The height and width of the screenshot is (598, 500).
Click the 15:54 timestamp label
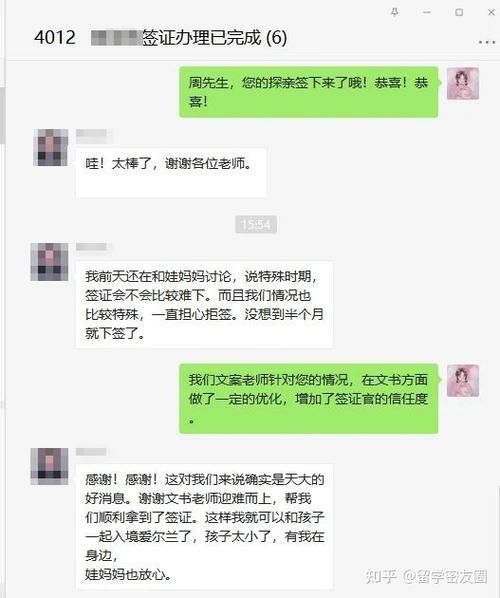(256, 224)
